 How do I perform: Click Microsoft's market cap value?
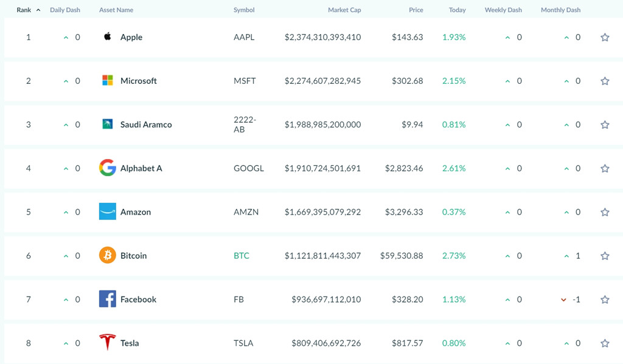322,81
